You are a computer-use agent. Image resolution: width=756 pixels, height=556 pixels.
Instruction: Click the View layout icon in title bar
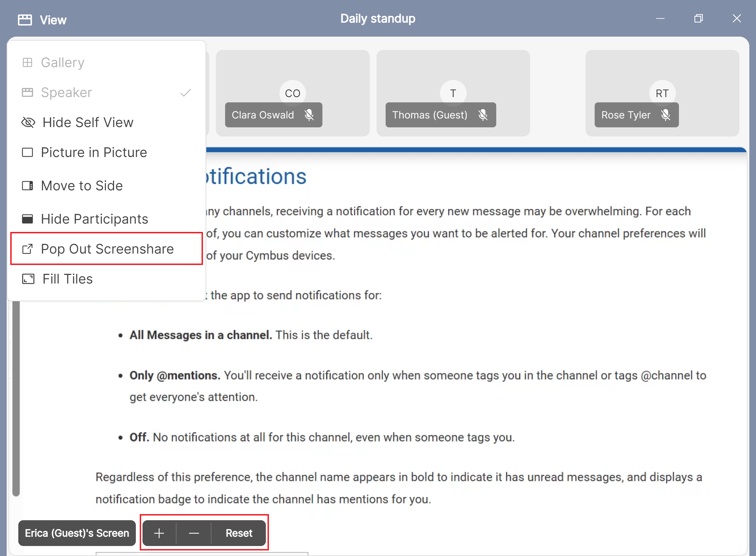pos(25,19)
